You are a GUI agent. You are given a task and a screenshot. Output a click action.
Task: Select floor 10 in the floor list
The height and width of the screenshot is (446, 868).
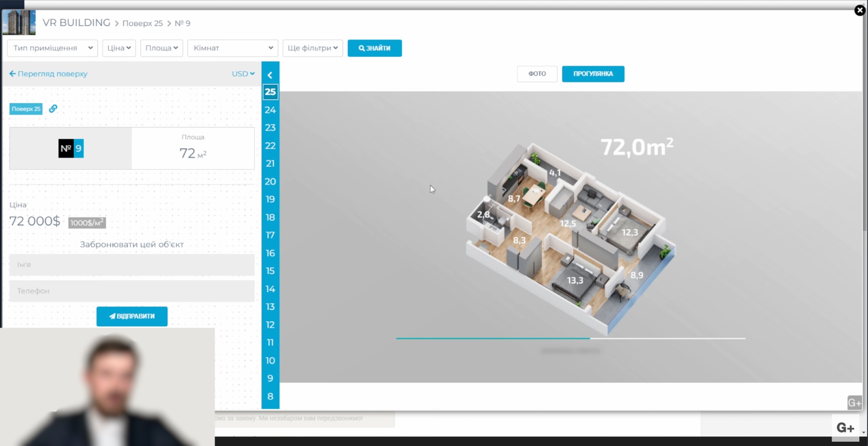(270, 360)
